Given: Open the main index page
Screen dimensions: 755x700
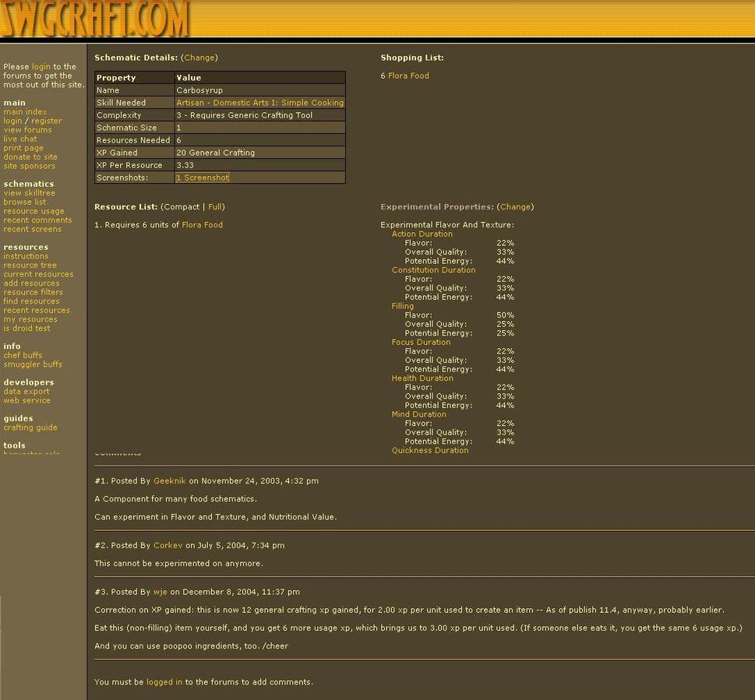Looking at the screenshot, I should [x=25, y=112].
